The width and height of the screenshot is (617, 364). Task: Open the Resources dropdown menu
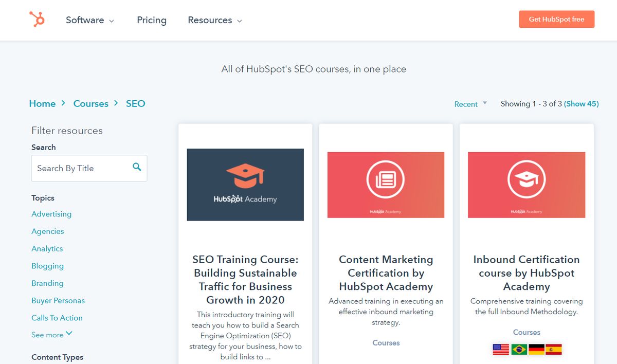tap(215, 20)
